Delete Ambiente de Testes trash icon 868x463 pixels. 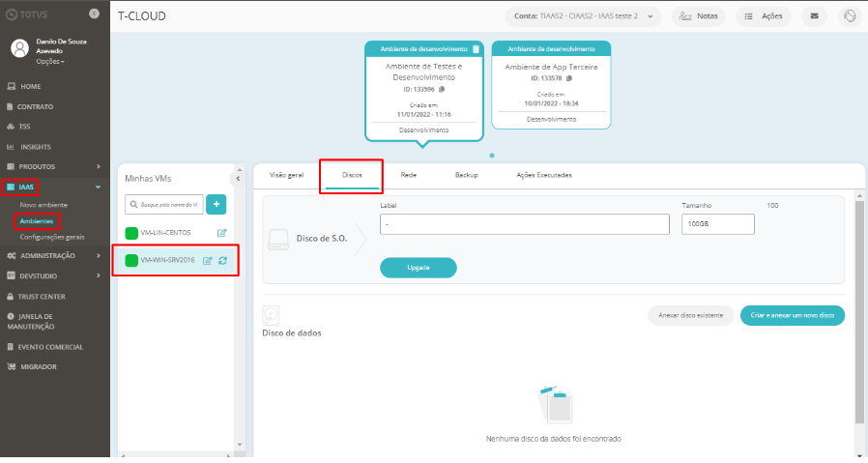476,48
